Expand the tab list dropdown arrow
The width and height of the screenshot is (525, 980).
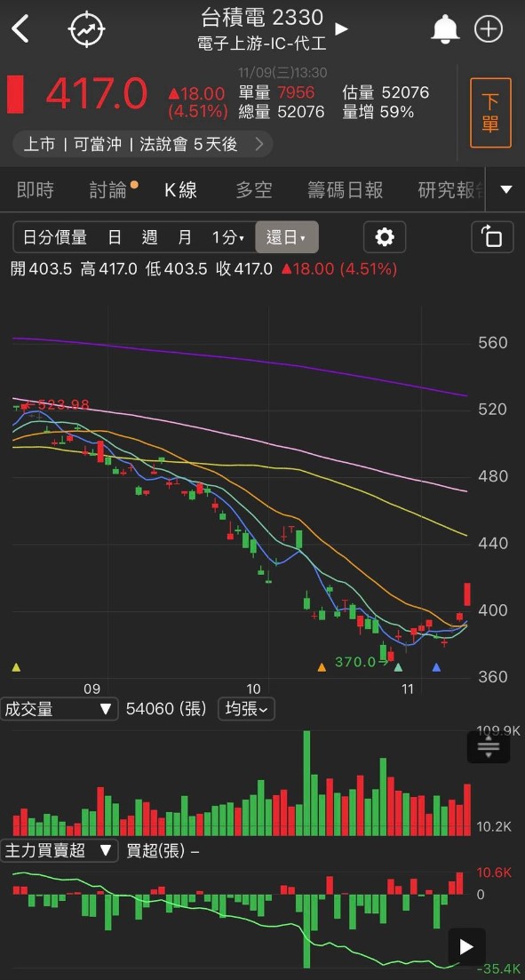[507, 189]
